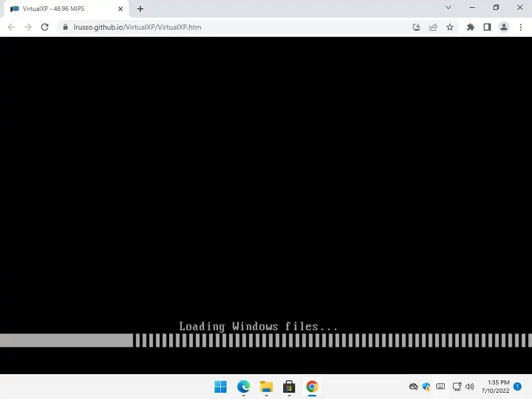Switch to Chrome in the taskbar
Screen dimensions: 532x399
[312, 387]
